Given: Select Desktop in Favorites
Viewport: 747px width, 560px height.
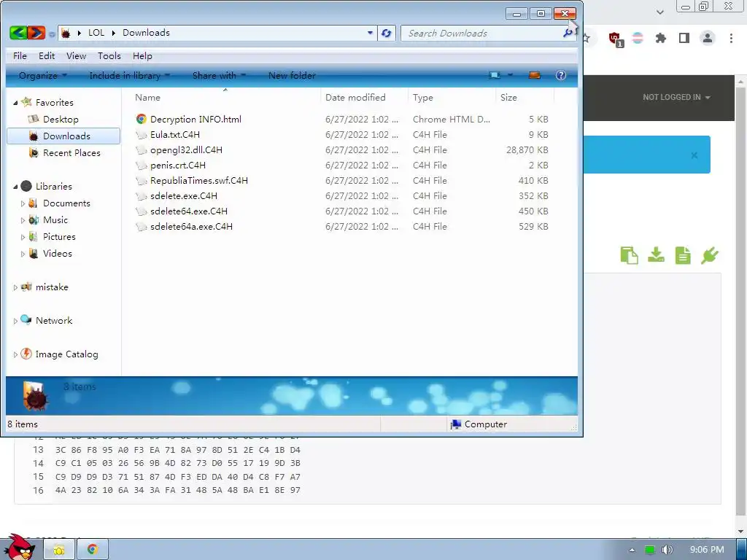Looking at the screenshot, I should (61, 119).
